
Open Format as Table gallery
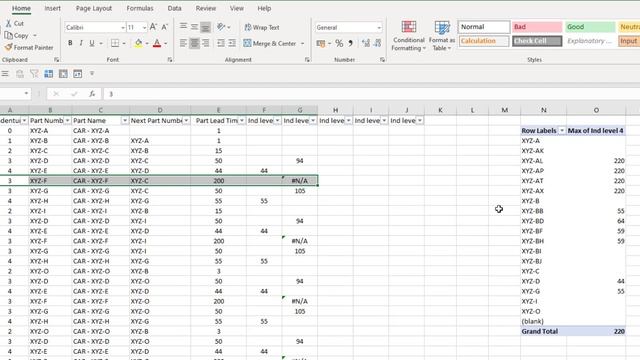click(442, 36)
